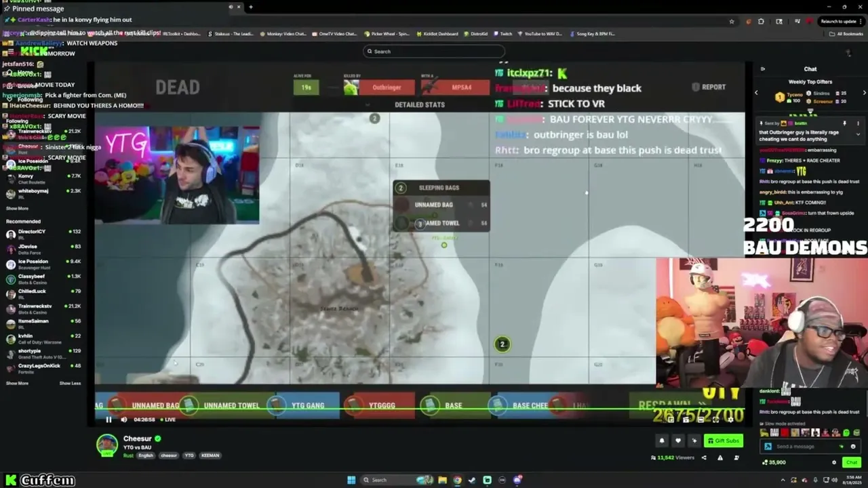Click the Kick site search box

[x=434, y=52]
